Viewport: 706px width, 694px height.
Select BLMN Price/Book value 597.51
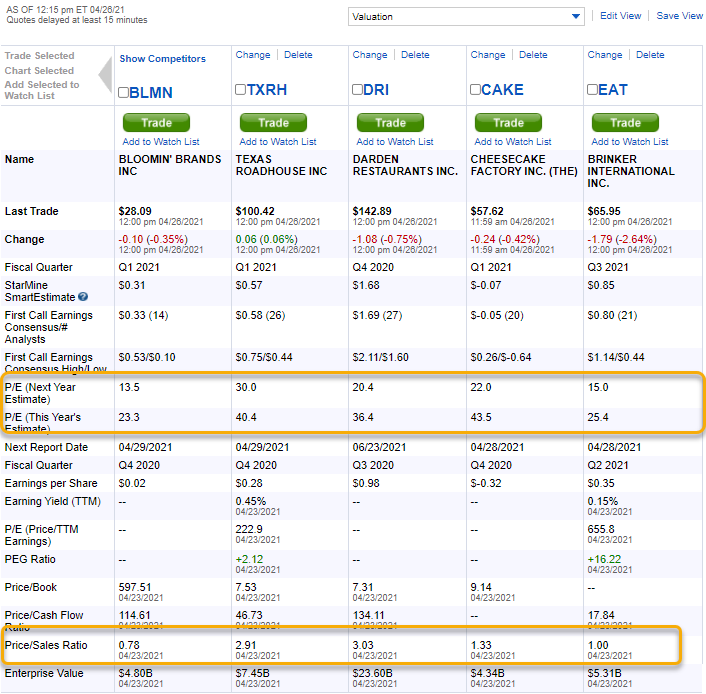coord(135,587)
